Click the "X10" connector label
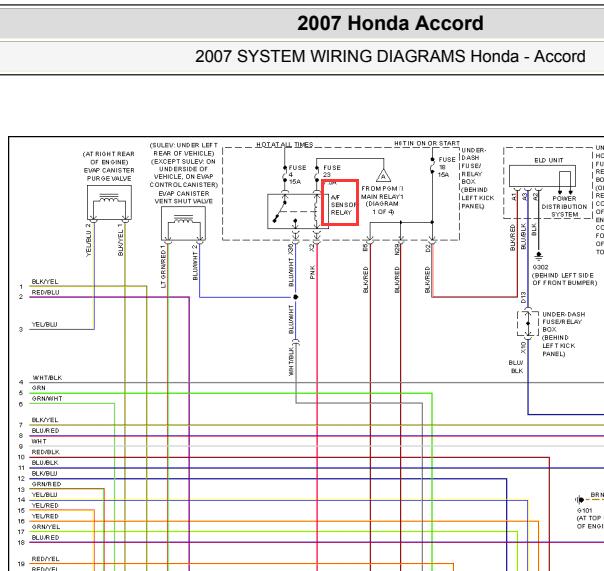The height and width of the screenshot is (571, 604). click(x=523, y=348)
